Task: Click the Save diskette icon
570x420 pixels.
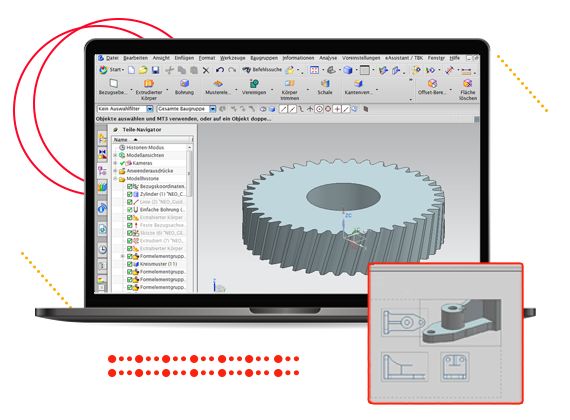Action: click(156, 70)
